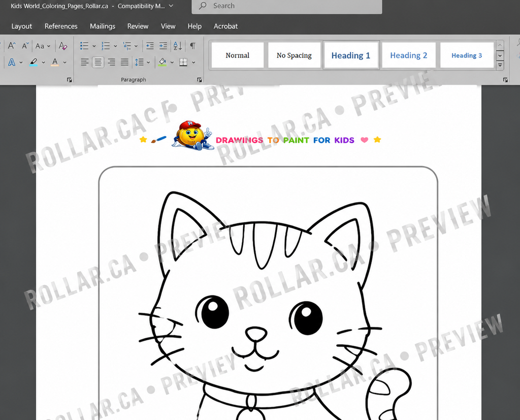The width and height of the screenshot is (520, 420).
Task: Open the References tab
Action: pyautogui.click(x=61, y=26)
